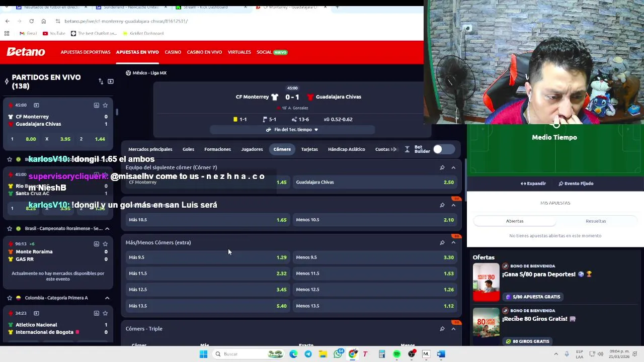Open File Explorer from the taskbar
Viewport: 644px width, 362px height.
click(x=323, y=354)
